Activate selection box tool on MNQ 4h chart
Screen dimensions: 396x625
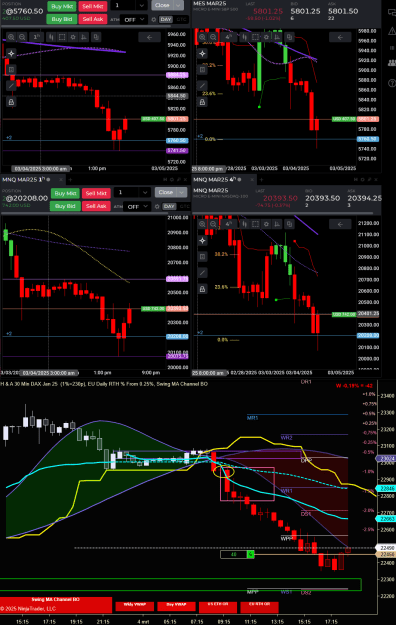click(x=255, y=224)
